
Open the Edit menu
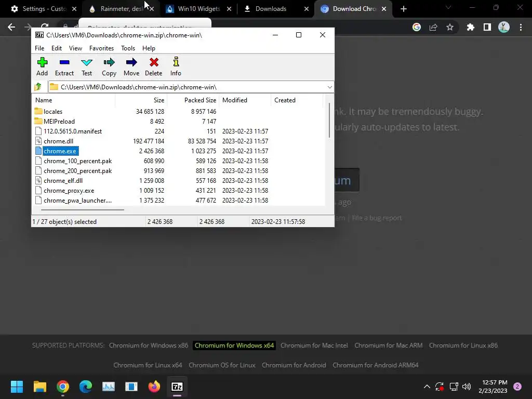(x=56, y=48)
